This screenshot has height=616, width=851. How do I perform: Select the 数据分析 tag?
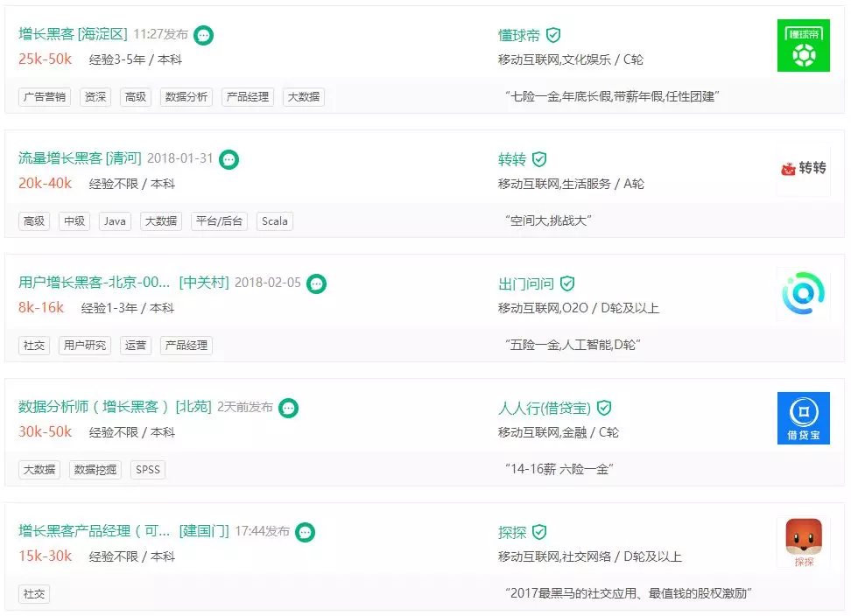pyautogui.click(x=186, y=97)
